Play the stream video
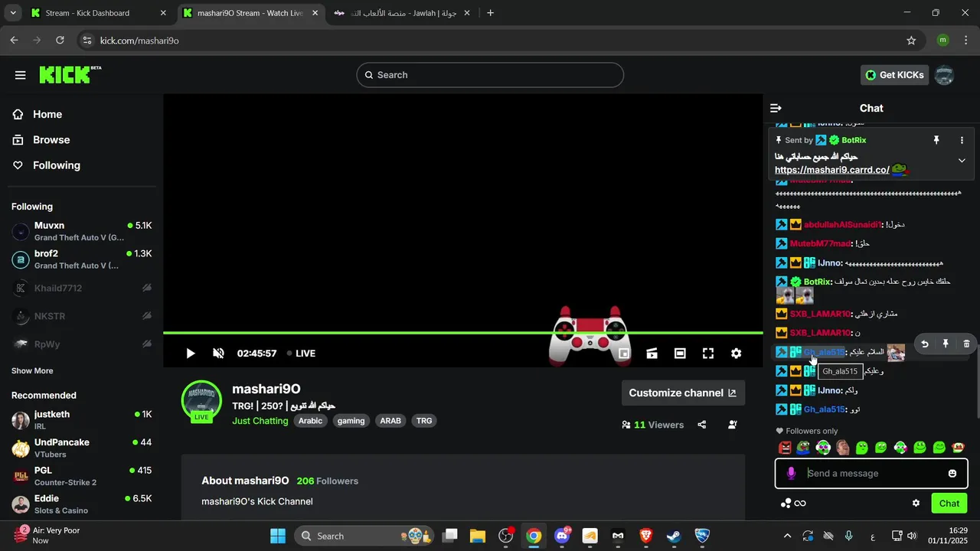The width and height of the screenshot is (980, 551). pos(191,354)
